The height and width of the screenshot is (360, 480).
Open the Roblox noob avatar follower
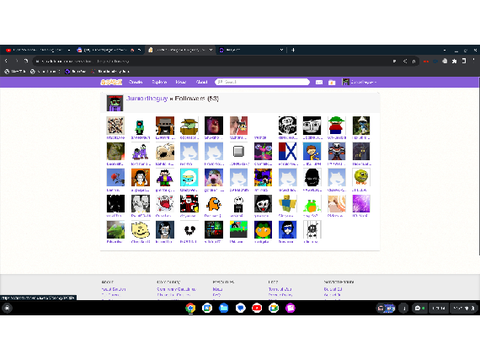(287, 204)
